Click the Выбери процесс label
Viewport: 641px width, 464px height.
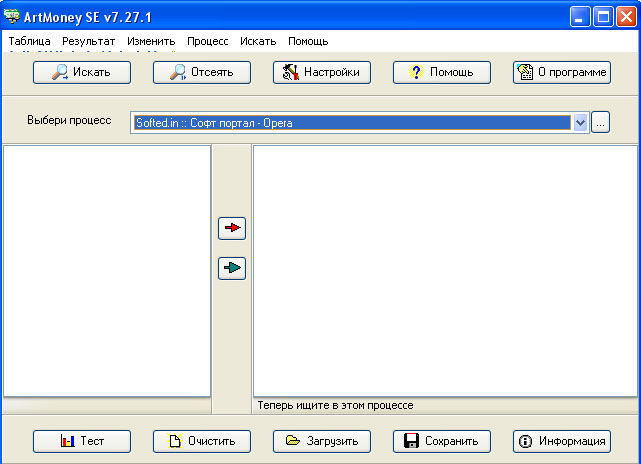click(x=69, y=120)
